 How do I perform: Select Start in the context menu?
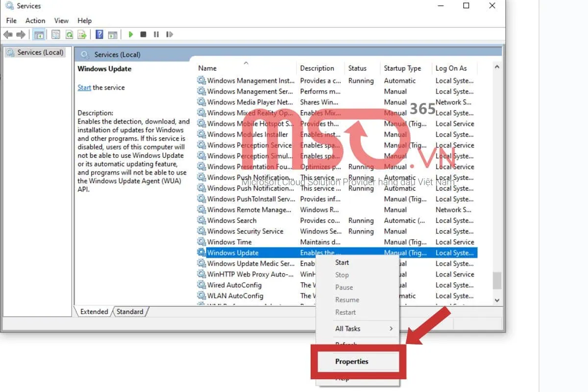(x=342, y=263)
